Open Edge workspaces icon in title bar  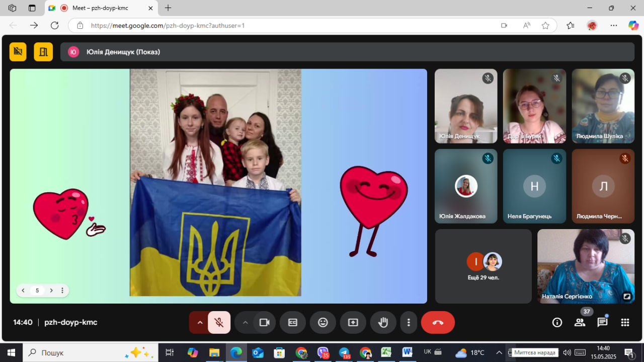point(13,8)
